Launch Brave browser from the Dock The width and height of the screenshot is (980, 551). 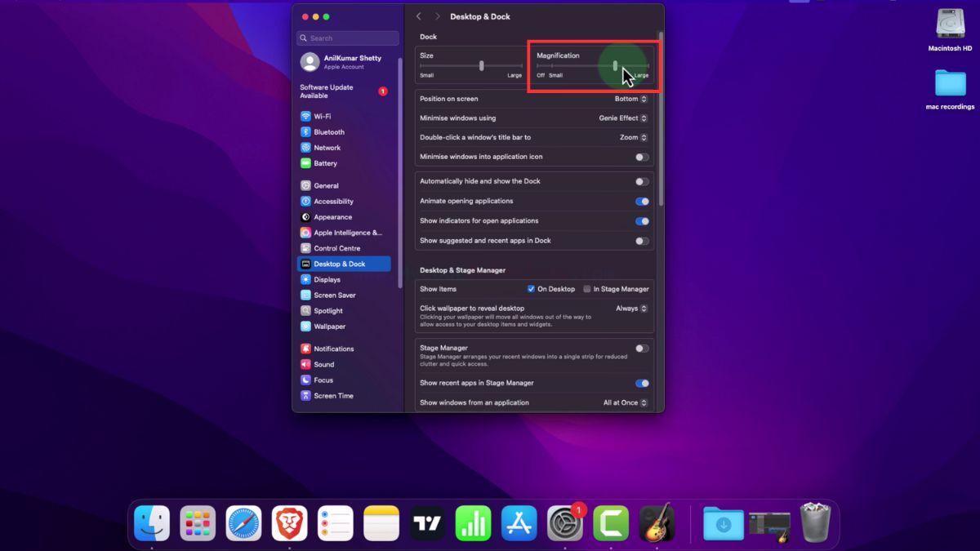point(289,523)
